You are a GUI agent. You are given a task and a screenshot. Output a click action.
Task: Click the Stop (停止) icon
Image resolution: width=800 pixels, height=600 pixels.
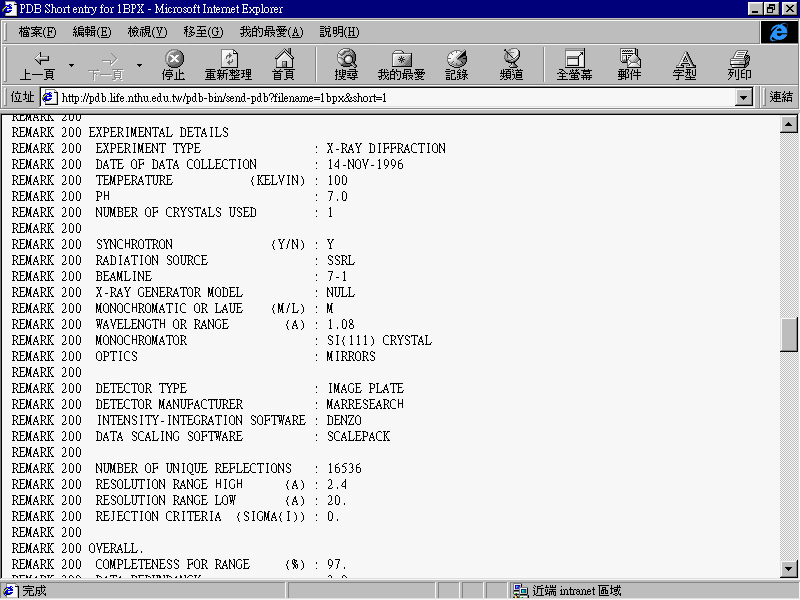[x=174, y=59]
